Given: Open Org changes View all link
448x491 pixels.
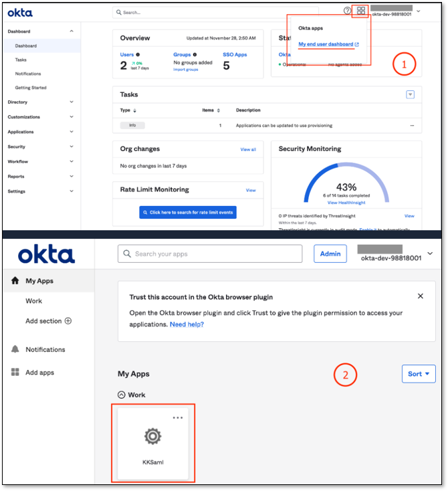Looking at the screenshot, I should [x=248, y=150].
